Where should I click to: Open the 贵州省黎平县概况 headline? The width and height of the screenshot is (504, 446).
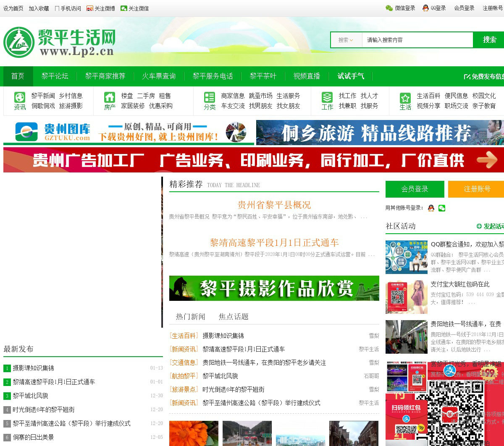click(274, 205)
